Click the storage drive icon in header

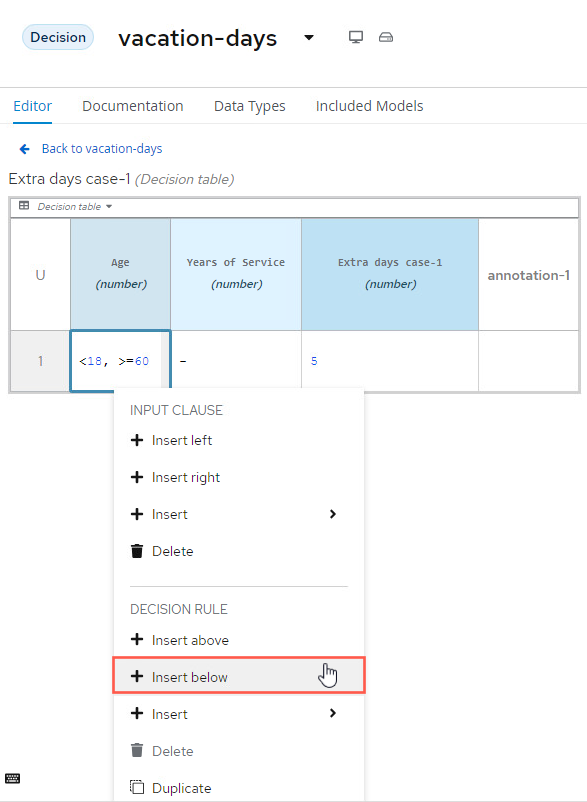tap(386, 37)
